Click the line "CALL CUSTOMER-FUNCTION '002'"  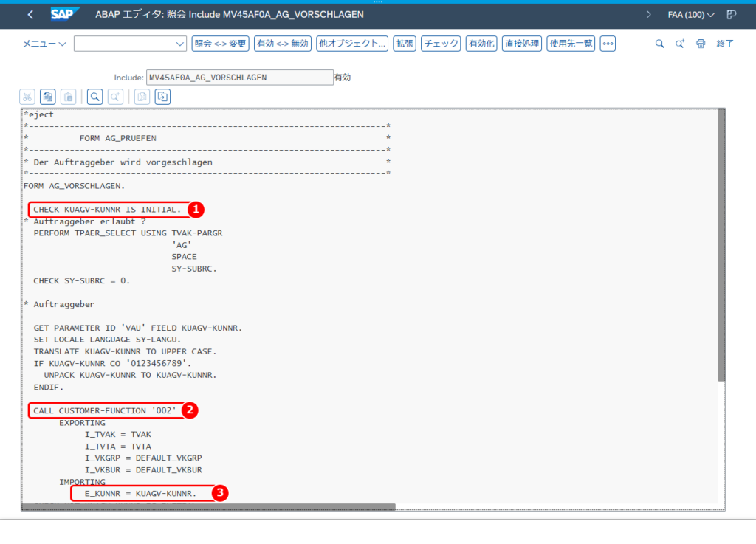105,410
